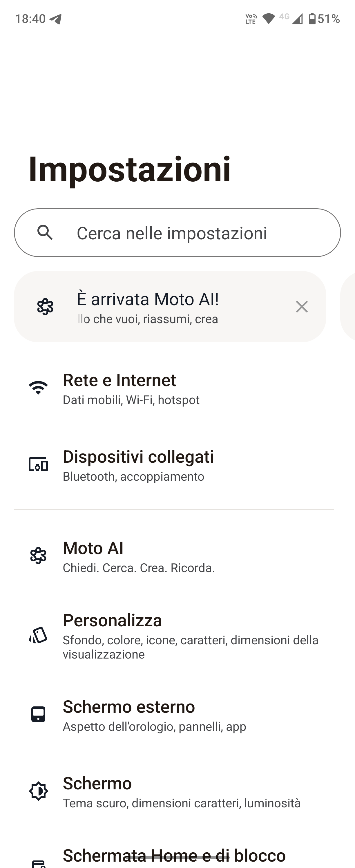Screen dimensions: 355x868
Task: Open Dispositivi collegati settings
Action: tap(178, 465)
